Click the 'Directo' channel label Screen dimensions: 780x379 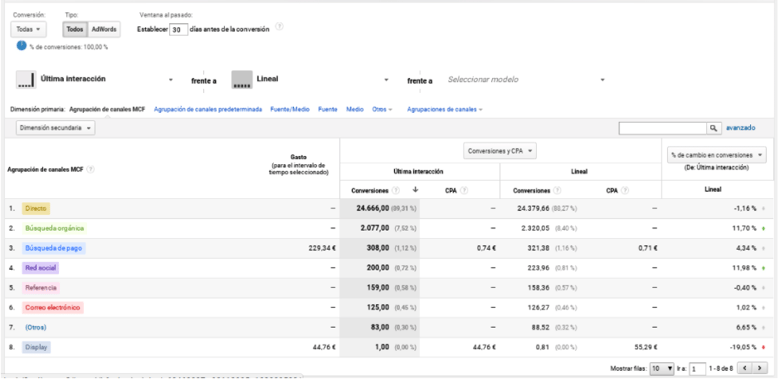[36, 209]
